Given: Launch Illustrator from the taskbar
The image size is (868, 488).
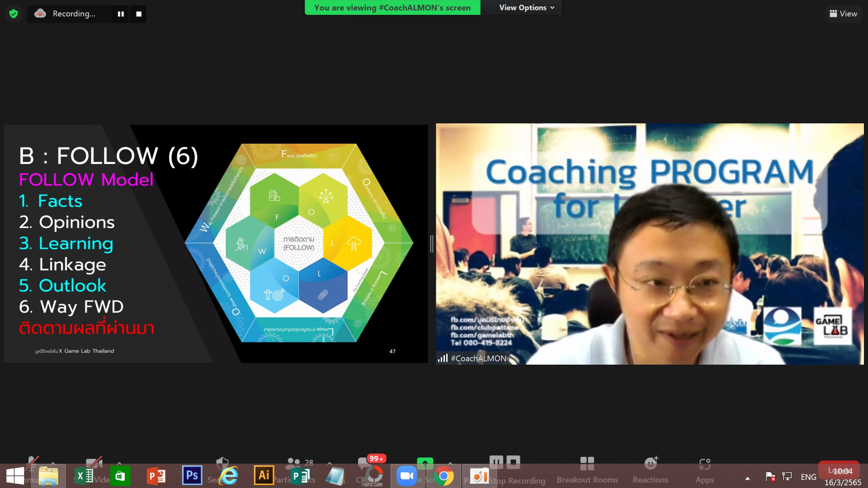Looking at the screenshot, I should 264,476.
